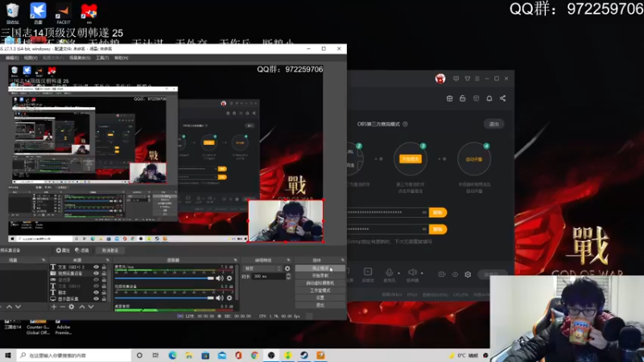Adjust the 300 ms duration stepper arrows
Viewport: 644px width, 362px height.
(288, 277)
